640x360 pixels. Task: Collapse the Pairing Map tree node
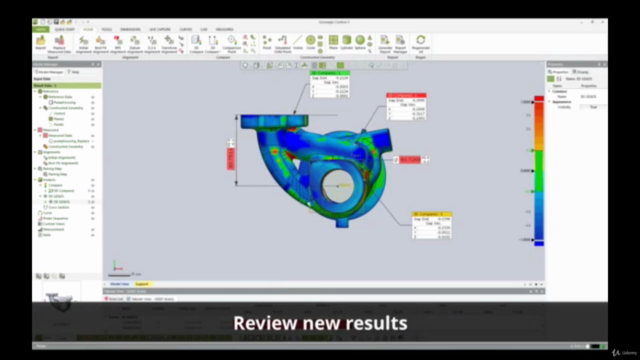(x=36, y=169)
